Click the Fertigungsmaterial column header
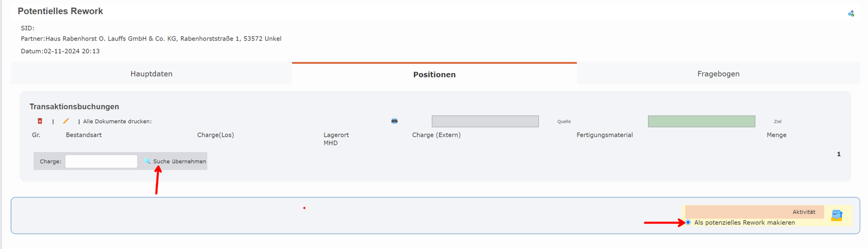The image size is (868, 249). 604,135
